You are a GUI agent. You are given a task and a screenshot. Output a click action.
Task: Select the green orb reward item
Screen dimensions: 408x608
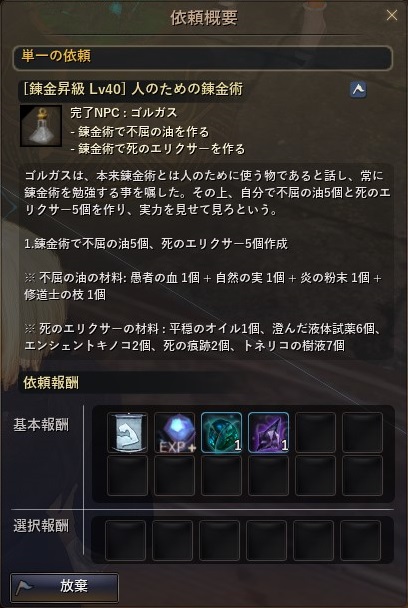221,433
